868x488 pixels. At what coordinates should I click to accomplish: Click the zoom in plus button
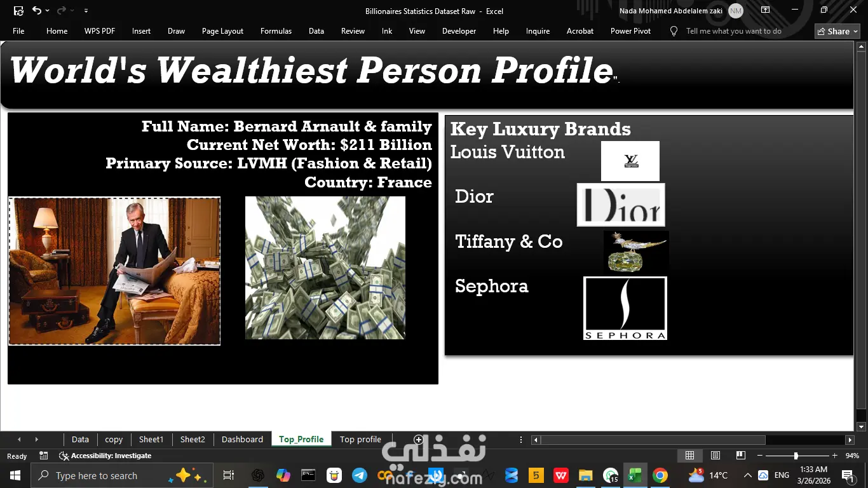point(834,456)
